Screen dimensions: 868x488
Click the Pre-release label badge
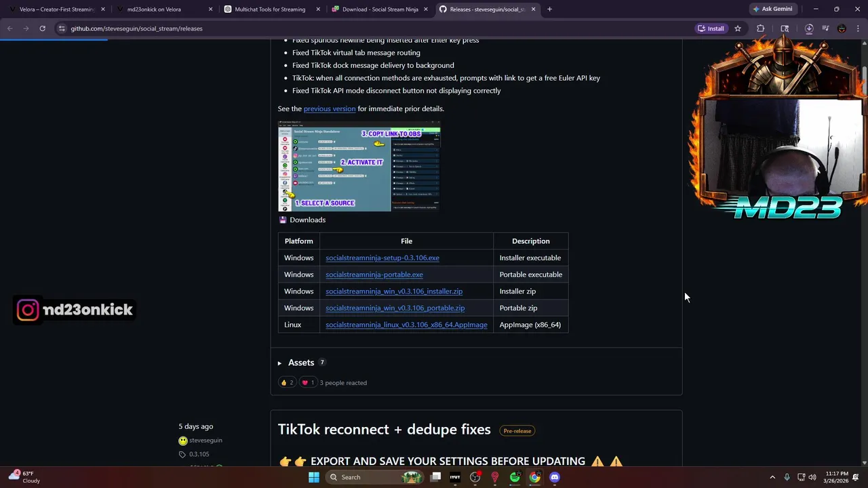click(517, 430)
